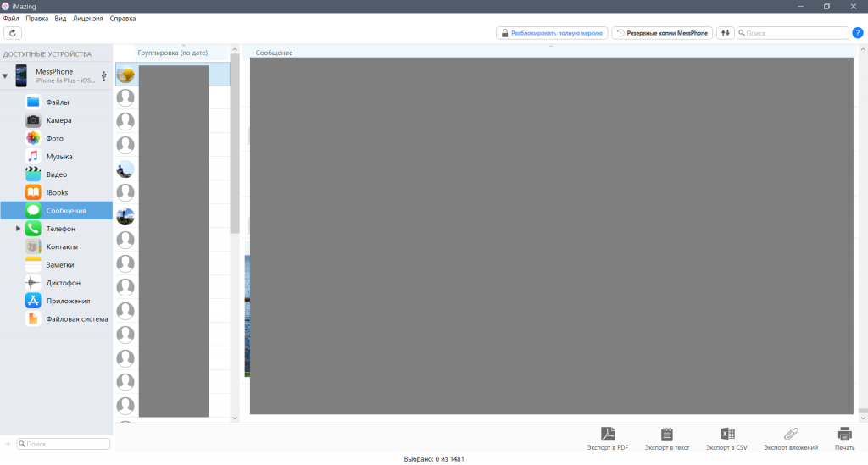Click the plus icon near bottom search
Viewport: 868px width, 465px height.
coord(8,444)
